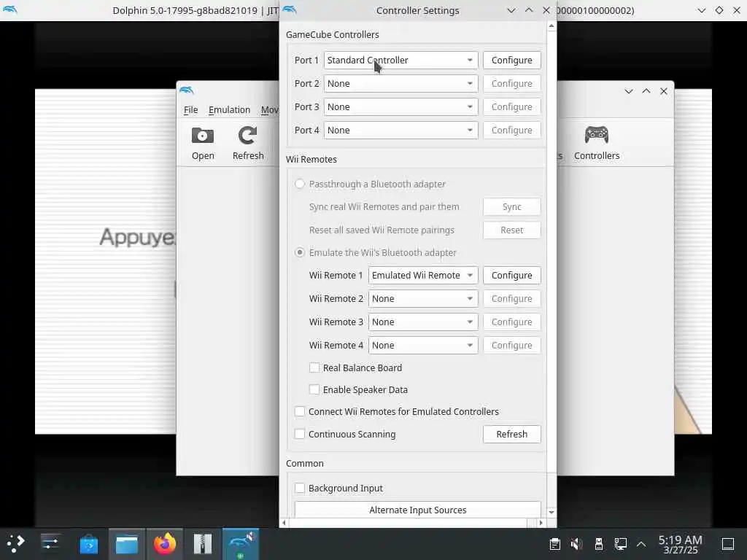Open the archive manager taskbar icon
This screenshot has width=747, height=560.
[203, 544]
